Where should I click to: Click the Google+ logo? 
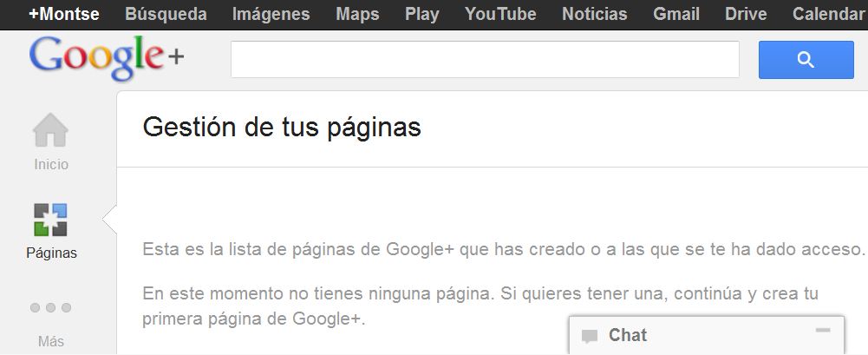pos(107,57)
